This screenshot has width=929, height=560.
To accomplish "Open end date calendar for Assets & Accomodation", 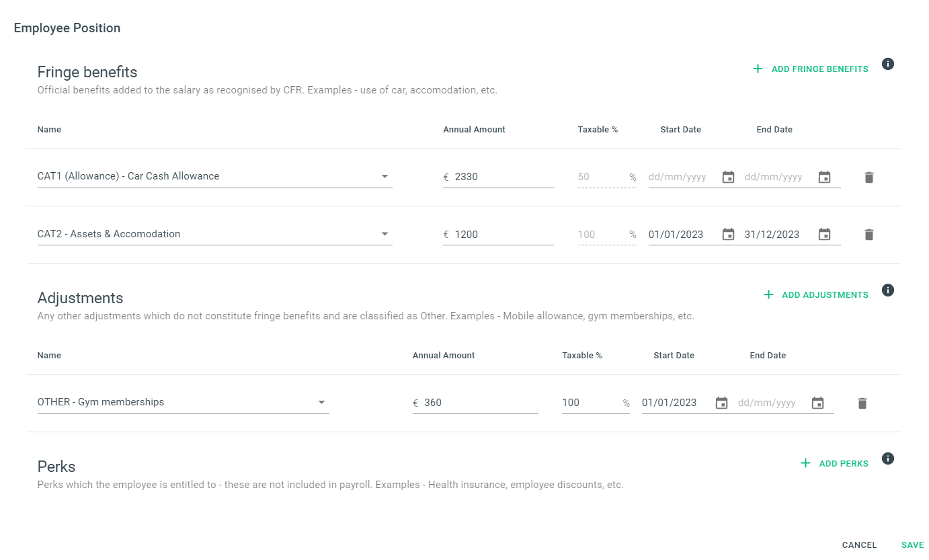I will point(824,235).
